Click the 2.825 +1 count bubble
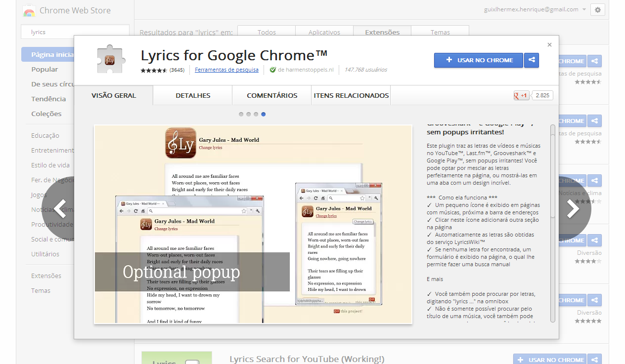The width and height of the screenshot is (625, 364). pyautogui.click(x=542, y=95)
